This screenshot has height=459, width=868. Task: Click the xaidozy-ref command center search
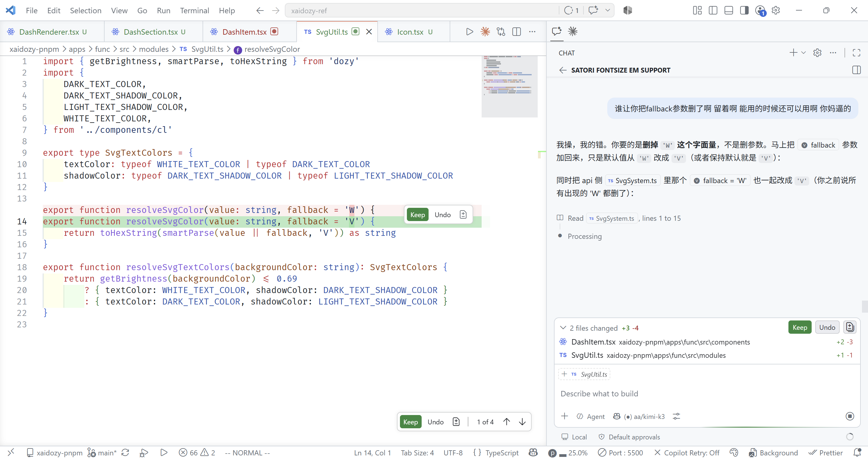[x=421, y=11]
